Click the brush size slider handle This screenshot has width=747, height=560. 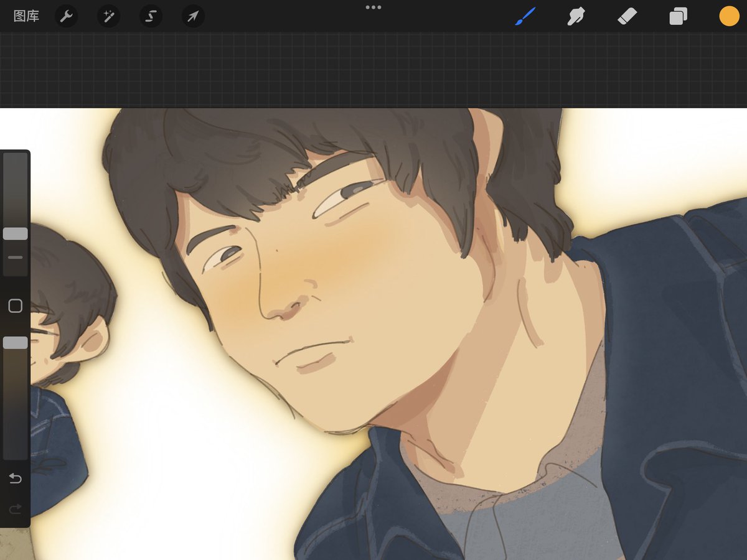16,234
